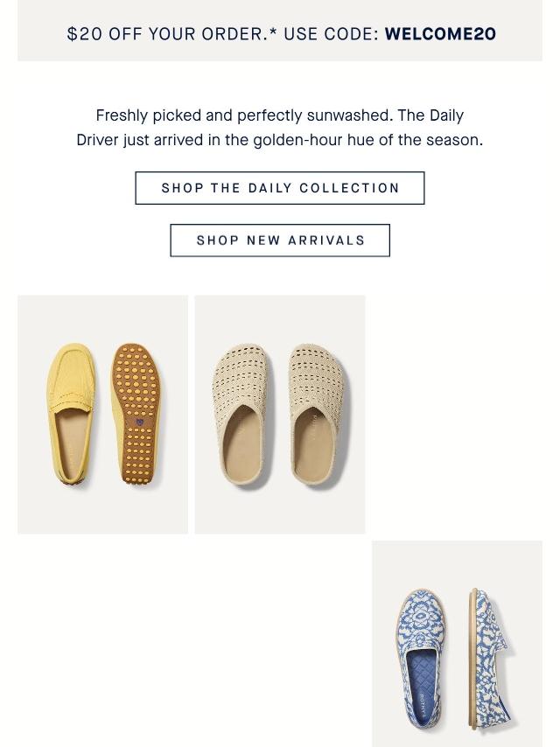
Task: Click the "golden-hour hue of the season" line
Action: coord(367,140)
